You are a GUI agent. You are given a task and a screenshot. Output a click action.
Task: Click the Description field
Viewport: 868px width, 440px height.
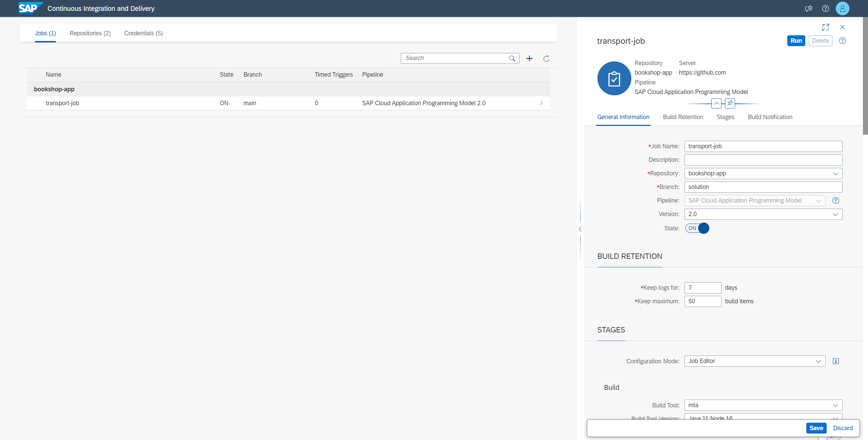(763, 160)
